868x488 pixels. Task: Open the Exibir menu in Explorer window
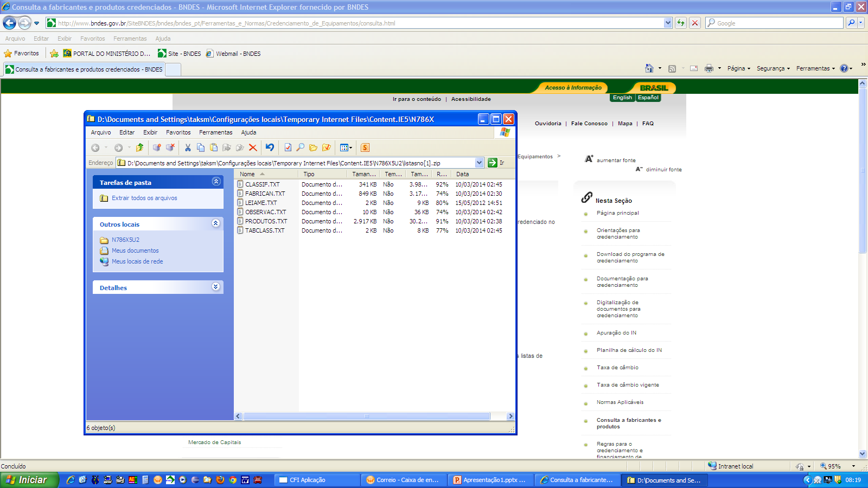150,132
